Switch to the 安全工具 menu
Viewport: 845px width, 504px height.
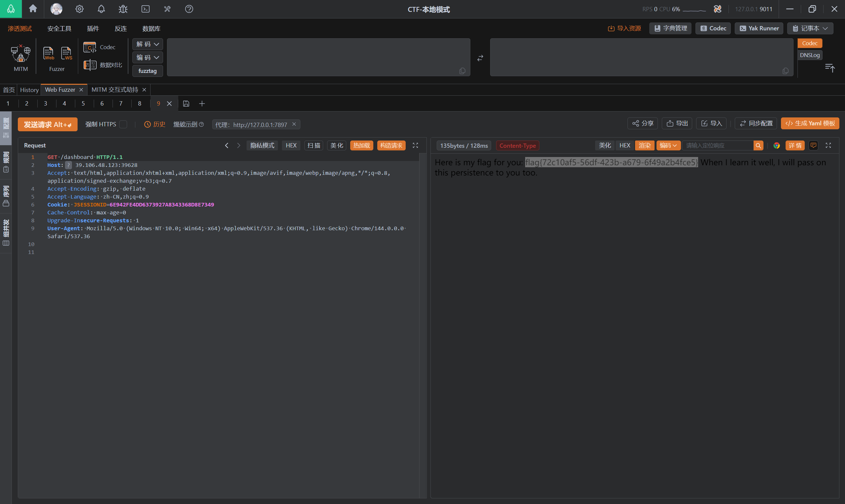pos(59,28)
